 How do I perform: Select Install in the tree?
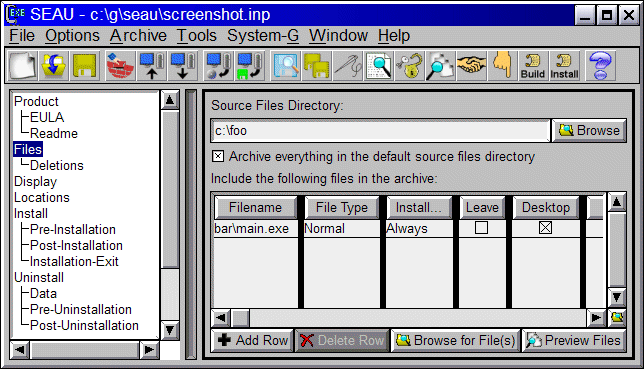coord(31,214)
